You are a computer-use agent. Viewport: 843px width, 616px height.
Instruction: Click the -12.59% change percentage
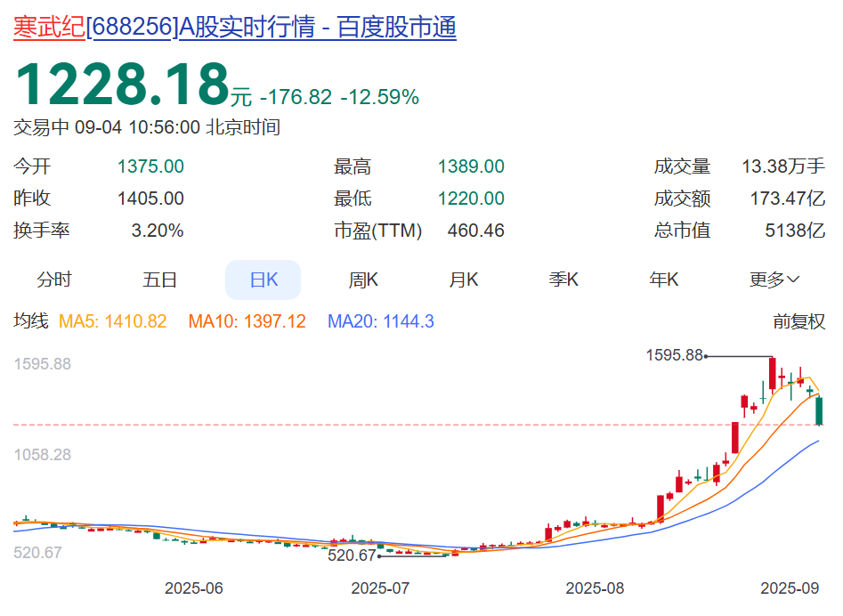(379, 97)
